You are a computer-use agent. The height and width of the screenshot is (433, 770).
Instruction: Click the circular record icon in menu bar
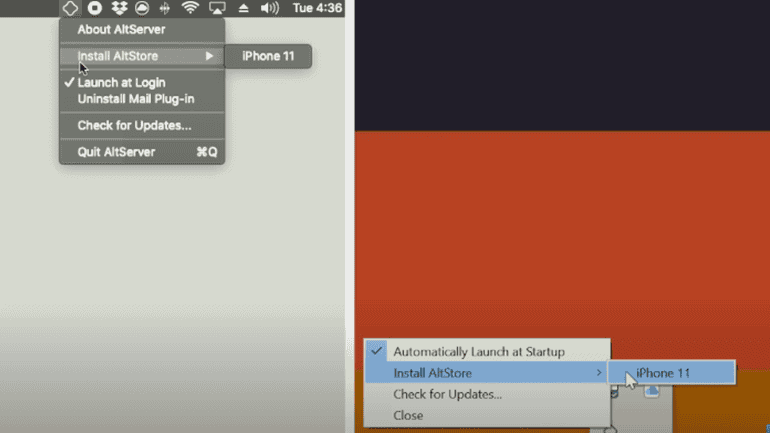(95, 8)
